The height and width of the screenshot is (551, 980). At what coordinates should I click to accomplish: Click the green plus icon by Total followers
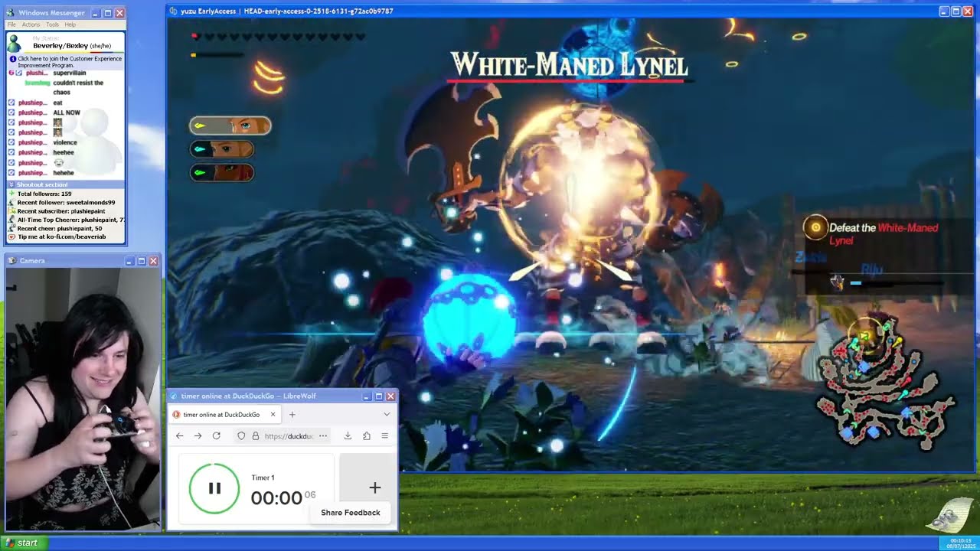click(11, 194)
